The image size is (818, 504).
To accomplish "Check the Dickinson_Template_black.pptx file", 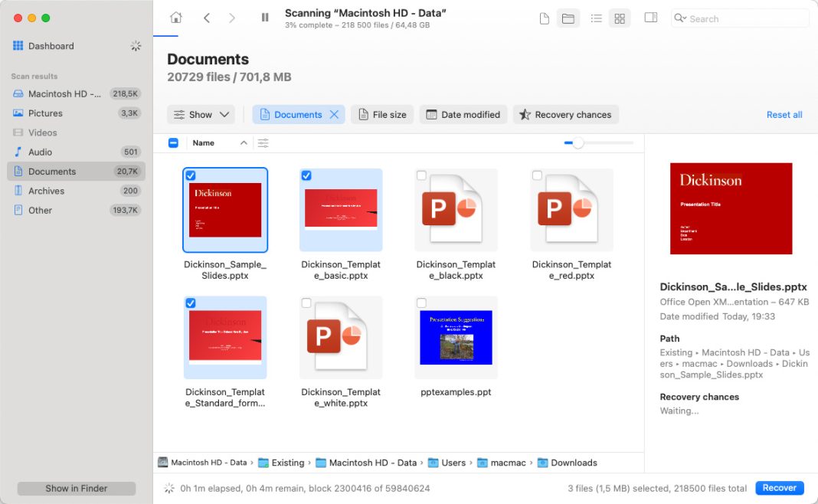I will [x=421, y=175].
